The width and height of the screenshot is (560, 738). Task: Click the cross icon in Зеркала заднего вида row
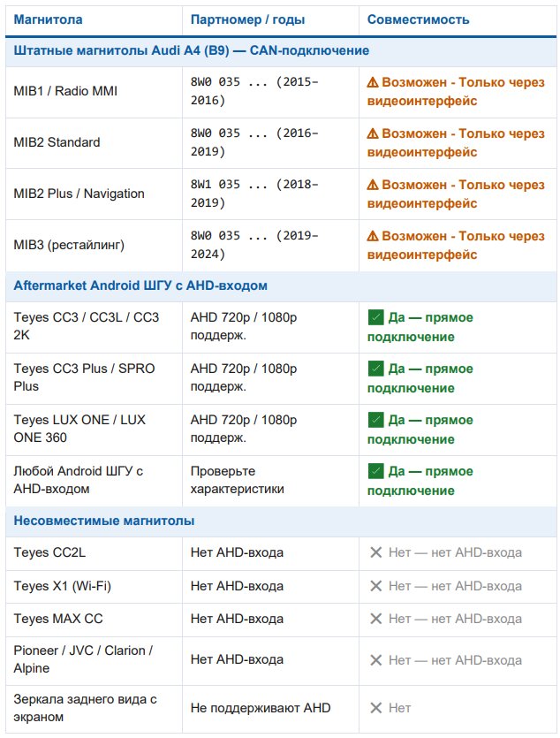point(375,708)
